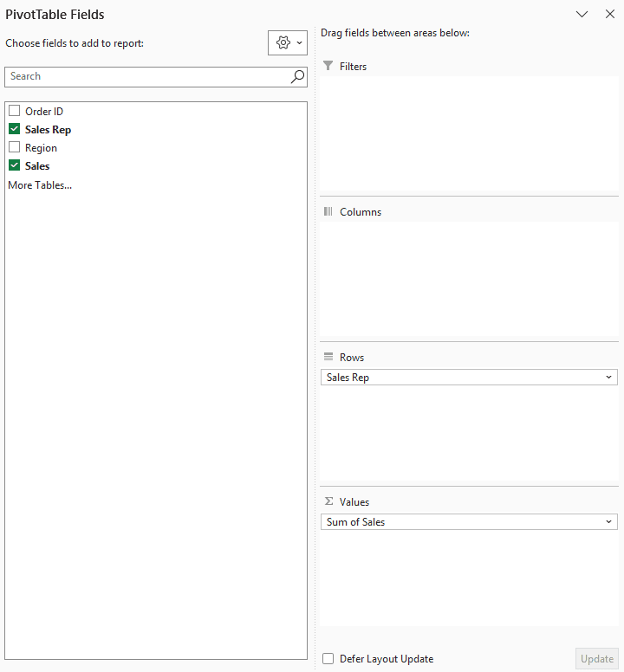The width and height of the screenshot is (624, 672).
Task: Enable Defer Layout Update
Action: (x=328, y=658)
